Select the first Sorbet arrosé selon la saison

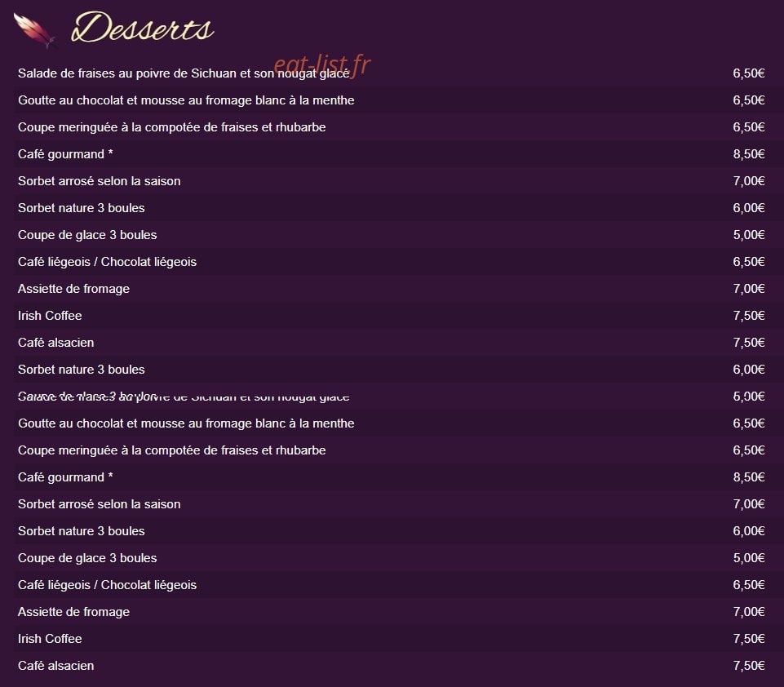(x=99, y=181)
